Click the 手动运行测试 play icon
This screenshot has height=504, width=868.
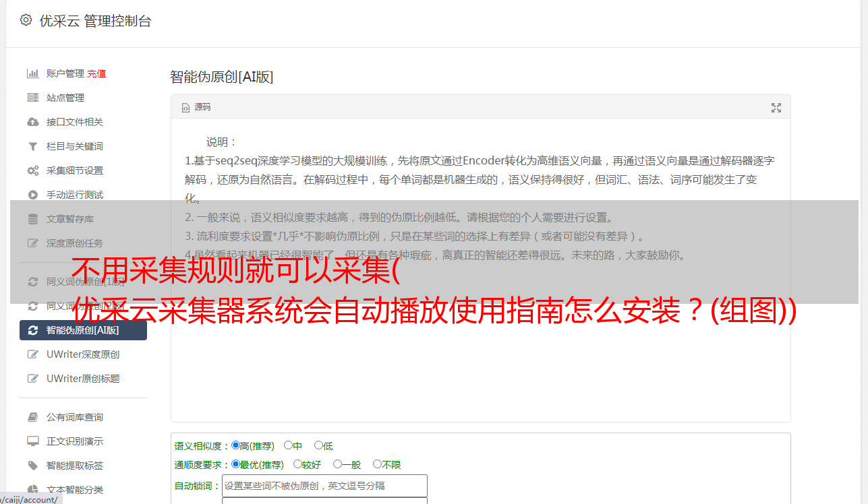[32, 195]
